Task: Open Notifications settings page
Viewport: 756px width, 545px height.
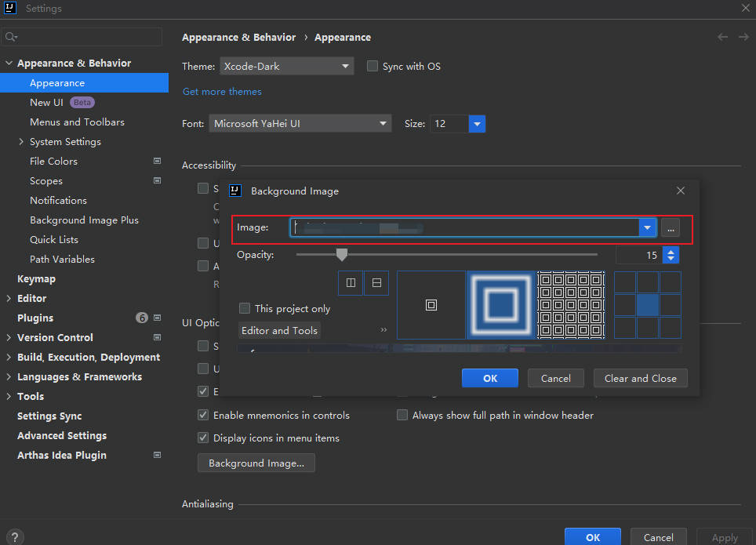Action: pyautogui.click(x=58, y=200)
